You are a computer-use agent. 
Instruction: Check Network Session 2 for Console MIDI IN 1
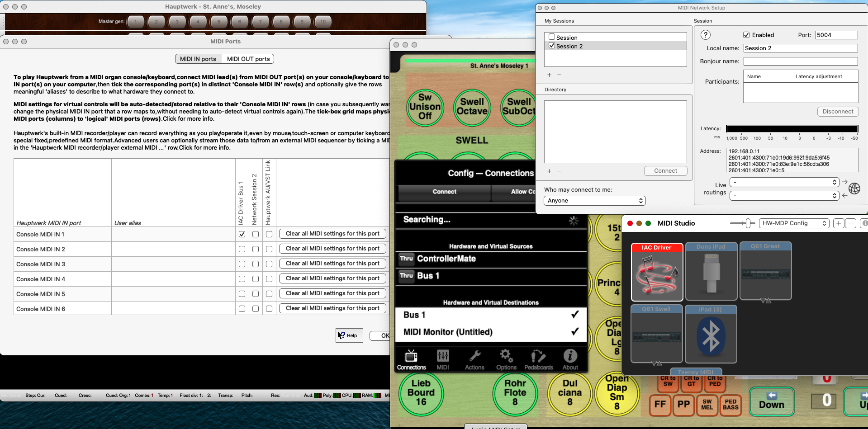(x=256, y=234)
